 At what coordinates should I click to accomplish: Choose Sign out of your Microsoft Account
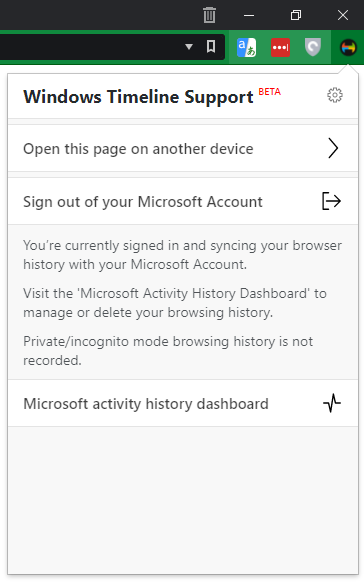pyautogui.click(x=183, y=202)
